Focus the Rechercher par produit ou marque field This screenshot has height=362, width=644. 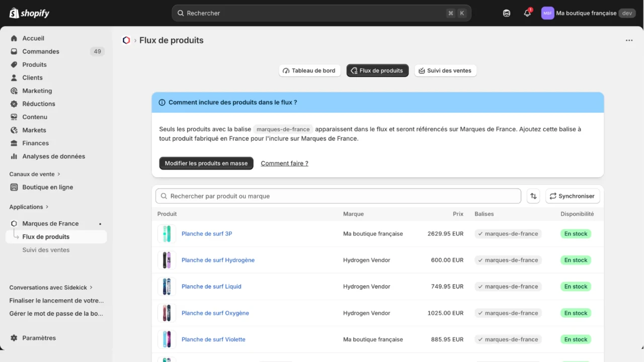click(338, 196)
